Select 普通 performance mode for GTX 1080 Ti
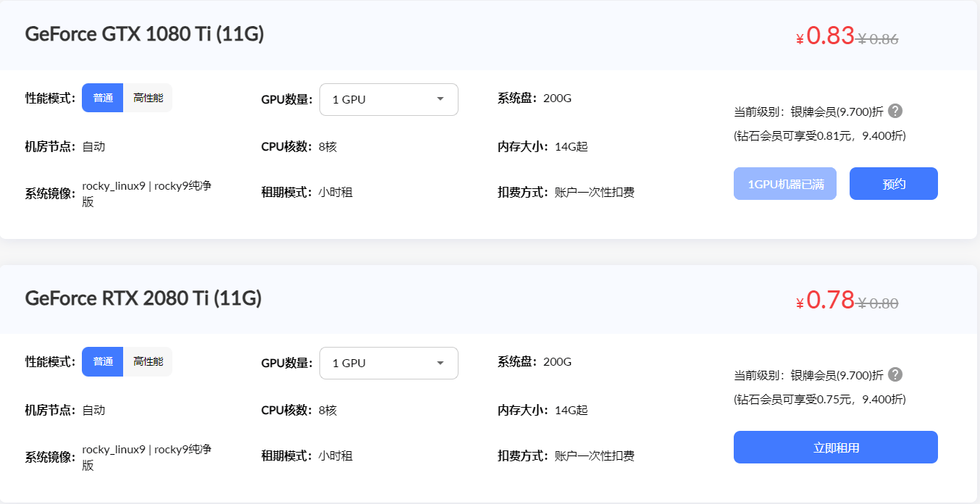Image resolution: width=980 pixels, height=504 pixels. (x=103, y=98)
